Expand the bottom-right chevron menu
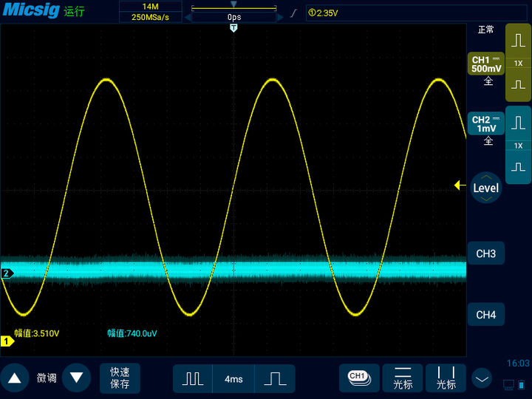This screenshot has height=399, width=532. pos(482,378)
